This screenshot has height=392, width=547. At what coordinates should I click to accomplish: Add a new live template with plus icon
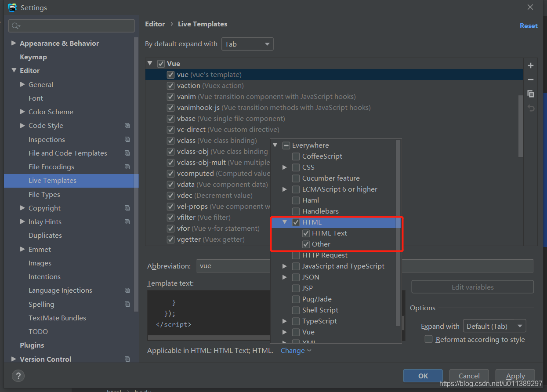click(x=531, y=65)
